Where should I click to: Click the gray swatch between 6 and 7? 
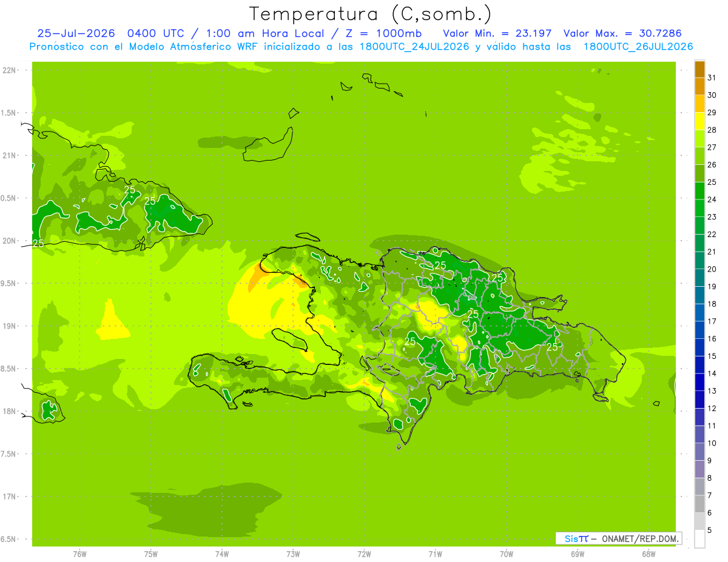point(699,504)
